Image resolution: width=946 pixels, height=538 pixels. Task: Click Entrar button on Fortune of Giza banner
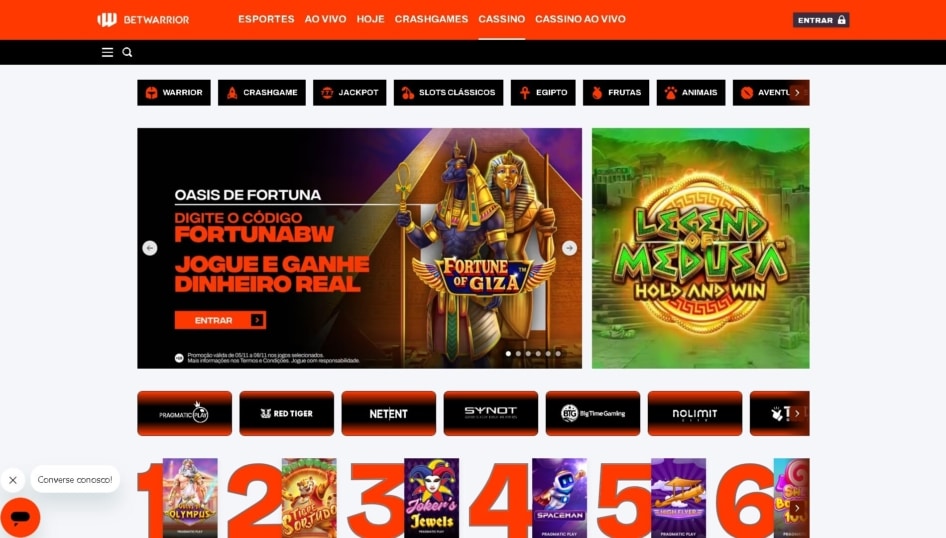(x=220, y=320)
